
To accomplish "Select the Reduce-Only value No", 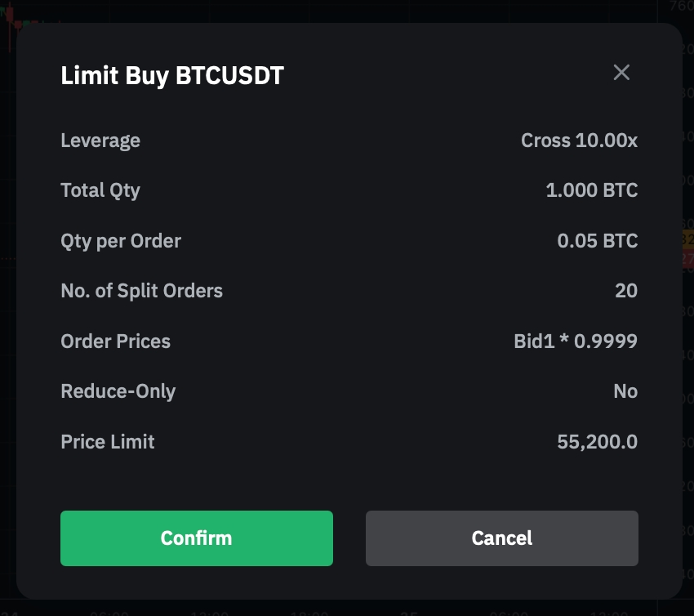I will pyautogui.click(x=625, y=391).
